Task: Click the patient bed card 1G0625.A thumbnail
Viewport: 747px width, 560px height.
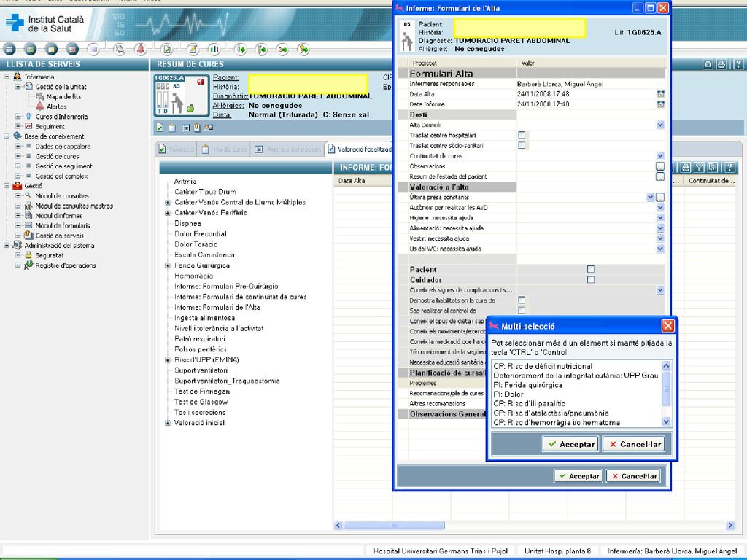Action: [x=181, y=96]
